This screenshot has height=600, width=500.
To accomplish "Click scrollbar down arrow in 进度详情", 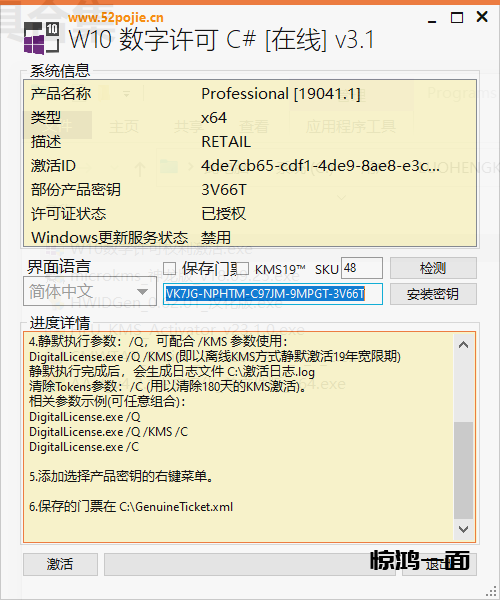I will pos(463,529).
